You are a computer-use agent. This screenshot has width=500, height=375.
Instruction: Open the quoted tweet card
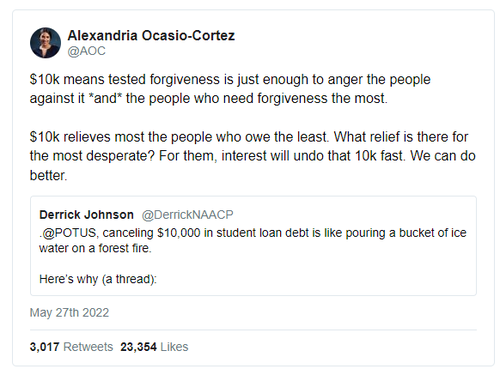253,246
